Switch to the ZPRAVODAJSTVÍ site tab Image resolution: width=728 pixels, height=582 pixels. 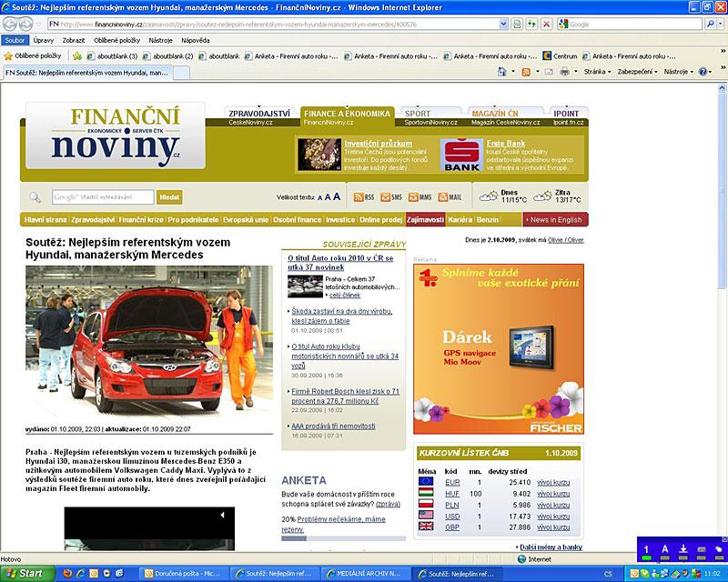point(259,114)
